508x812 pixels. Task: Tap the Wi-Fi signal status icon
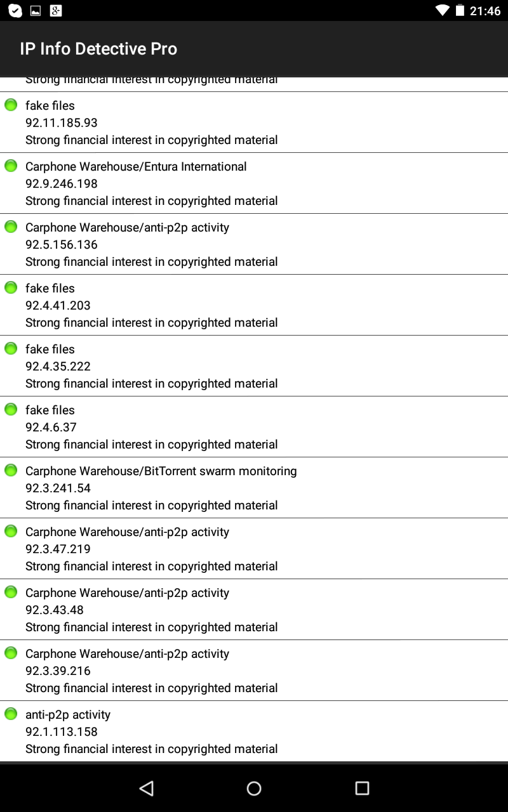[x=442, y=10]
